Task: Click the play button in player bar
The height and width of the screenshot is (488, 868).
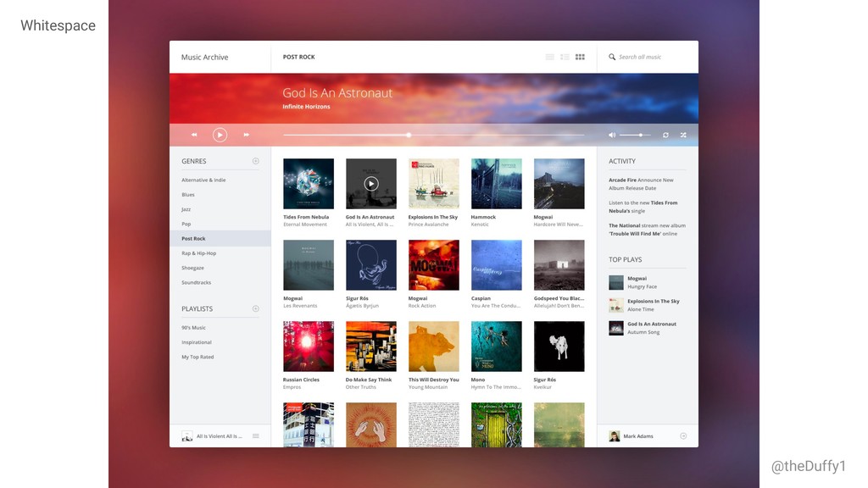Action: [220, 135]
